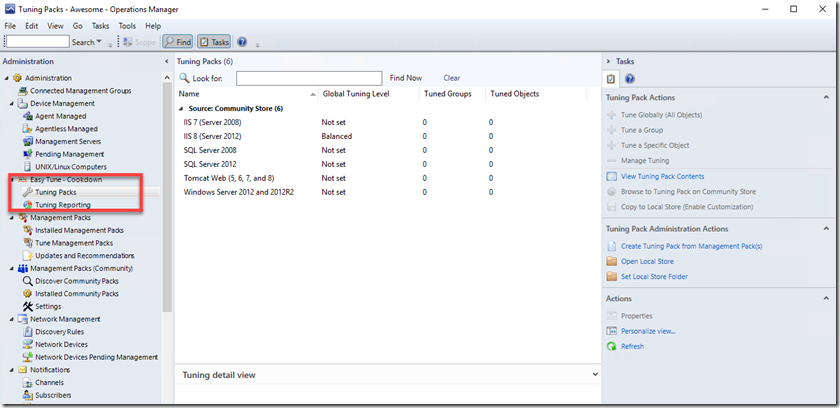Click the Discover Community Packs magnifier icon
The image size is (840, 408).
pos(28,281)
